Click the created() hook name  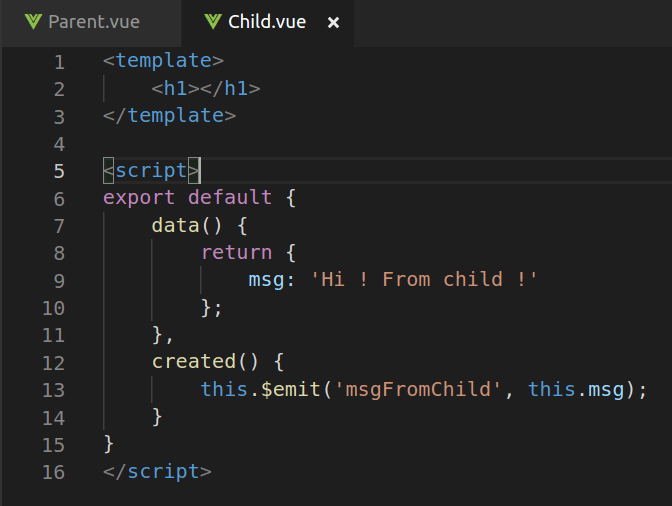[194, 362]
